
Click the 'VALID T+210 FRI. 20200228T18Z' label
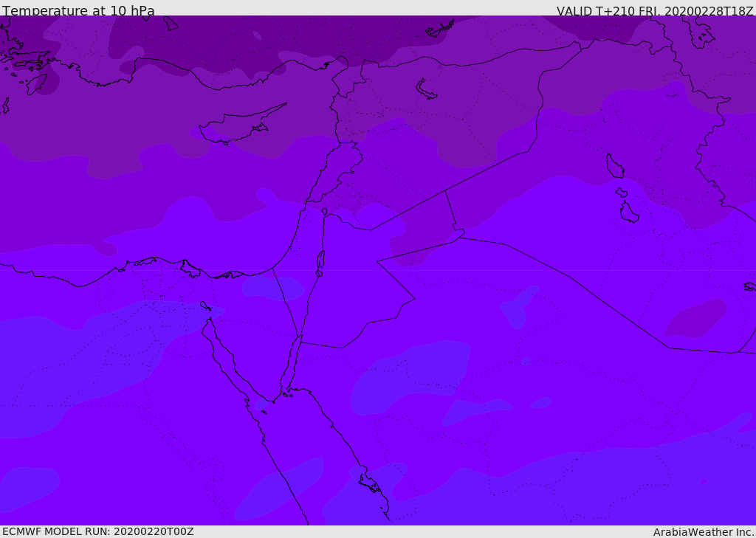pos(655,10)
